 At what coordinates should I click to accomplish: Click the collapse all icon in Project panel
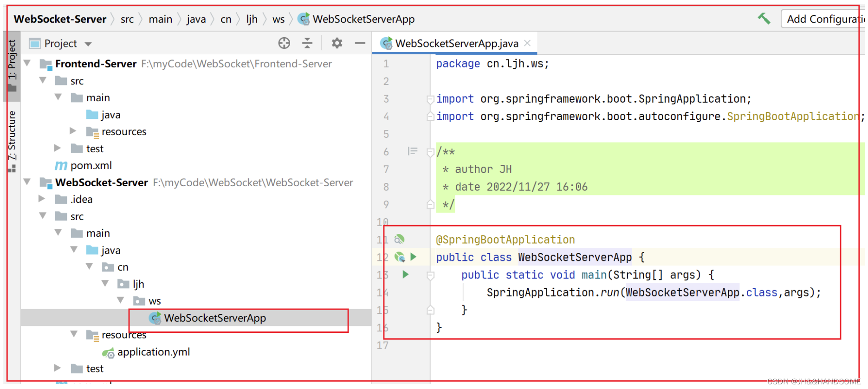pyautogui.click(x=307, y=43)
